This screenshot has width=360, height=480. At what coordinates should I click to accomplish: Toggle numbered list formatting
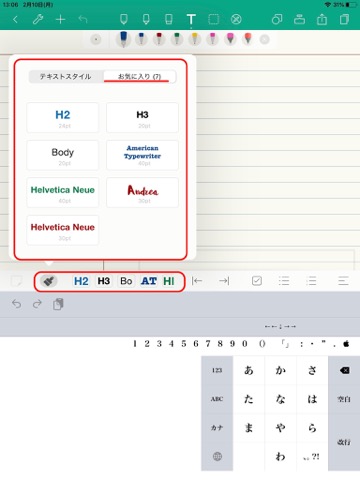point(311,281)
